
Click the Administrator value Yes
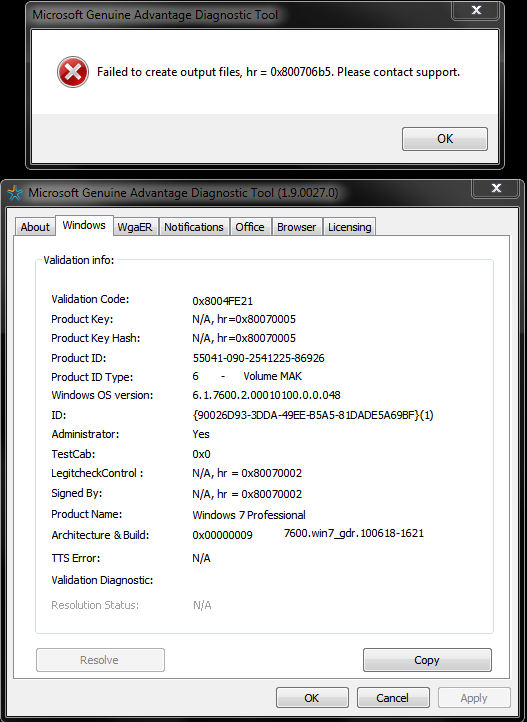[x=201, y=434]
